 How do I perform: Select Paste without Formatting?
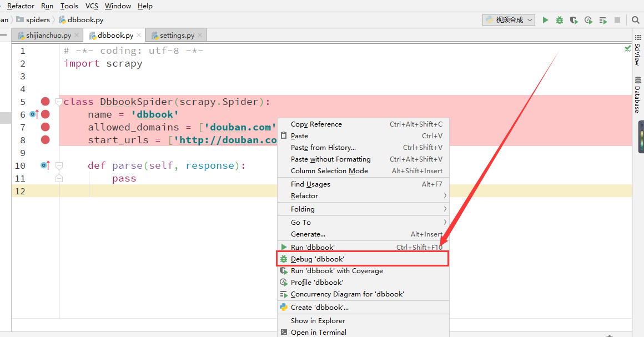coord(363,159)
